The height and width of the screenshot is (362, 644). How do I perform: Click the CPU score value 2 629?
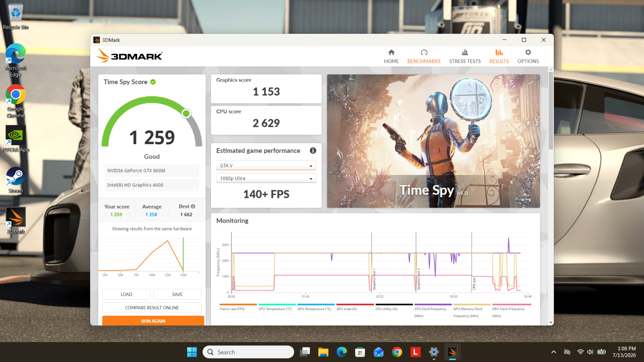click(x=266, y=123)
